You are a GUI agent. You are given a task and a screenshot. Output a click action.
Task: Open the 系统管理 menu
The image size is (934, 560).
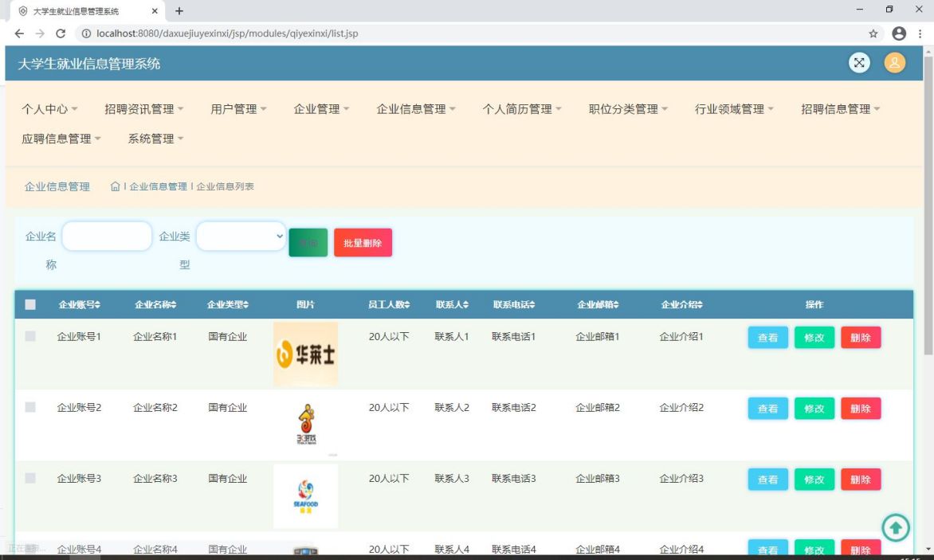(156, 139)
